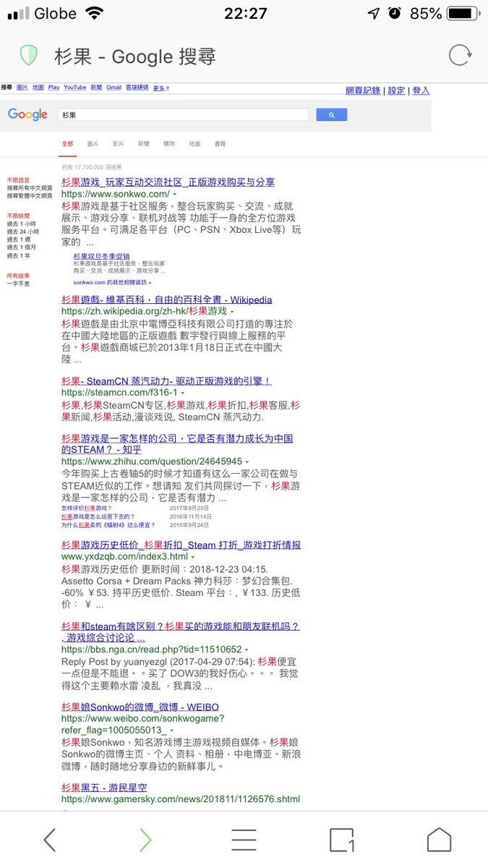This screenshot has width=488, height=868.
Task: Open result 杉果黑五 - 游民星空
Action: click(x=103, y=787)
